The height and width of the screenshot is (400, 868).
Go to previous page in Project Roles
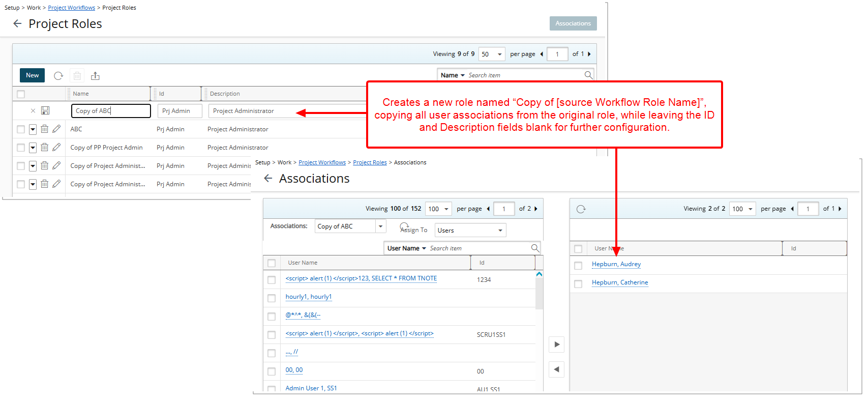point(542,54)
